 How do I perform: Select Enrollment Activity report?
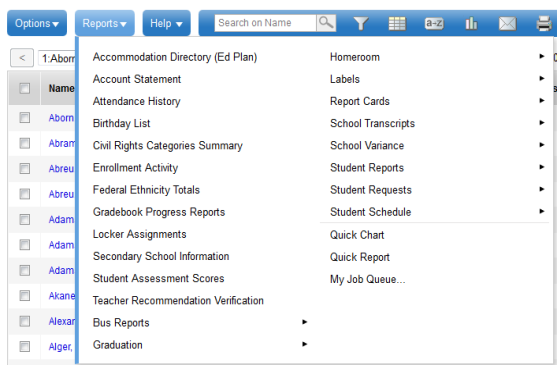(135, 168)
